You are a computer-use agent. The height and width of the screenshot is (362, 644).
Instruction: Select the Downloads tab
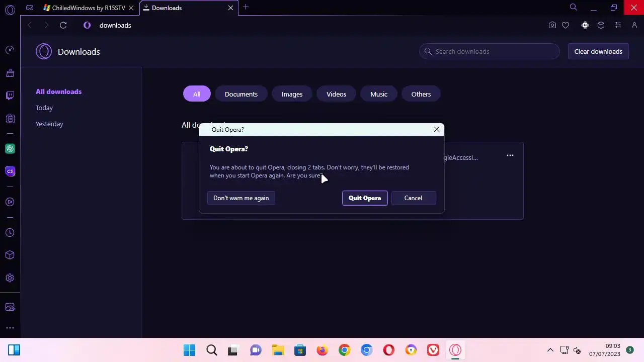188,8
